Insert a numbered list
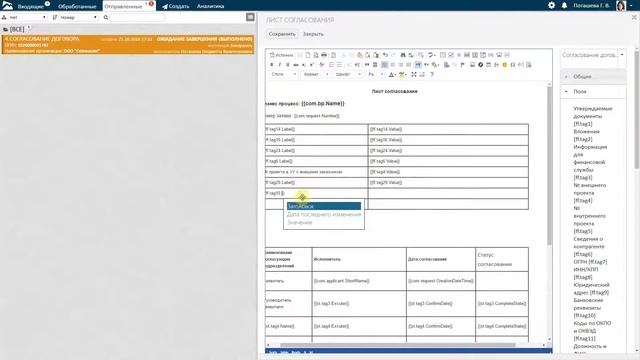Image resolution: width=640 pixels, height=360 pixels. pos(331,64)
